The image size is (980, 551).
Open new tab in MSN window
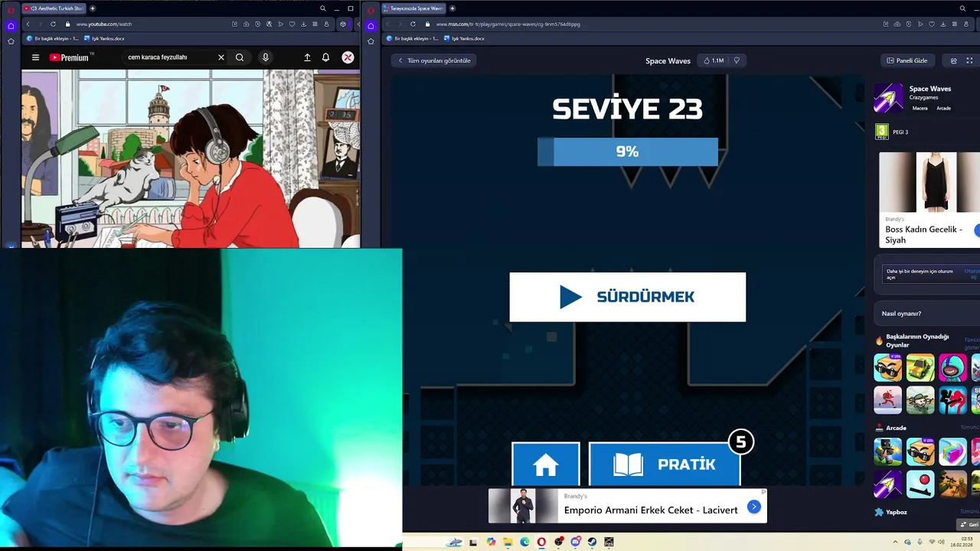pyautogui.click(x=452, y=8)
